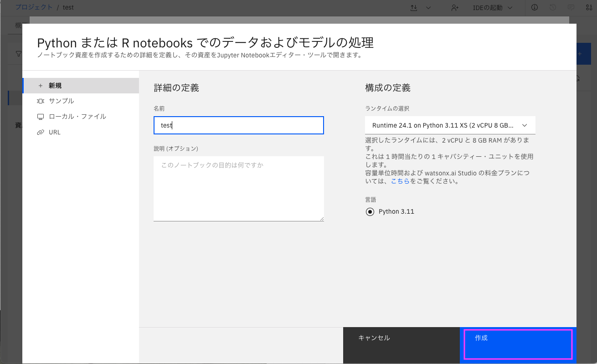
Task: Click the ランタイムの選択 label text
Action: [x=387, y=108]
